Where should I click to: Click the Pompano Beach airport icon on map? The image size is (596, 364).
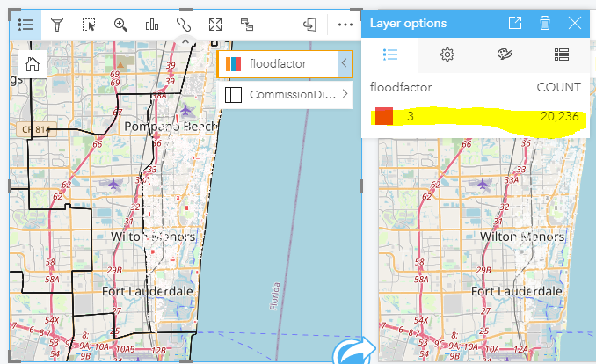(x=185, y=111)
